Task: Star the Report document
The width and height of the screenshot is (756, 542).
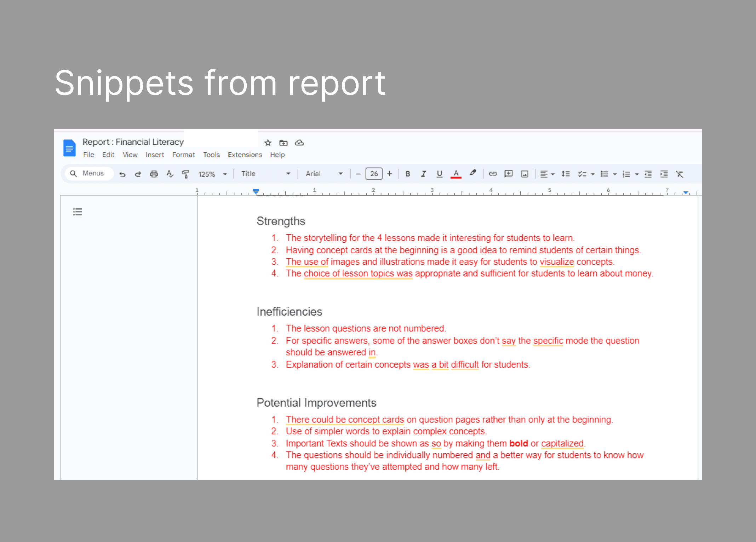Action: tap(268, 143)
